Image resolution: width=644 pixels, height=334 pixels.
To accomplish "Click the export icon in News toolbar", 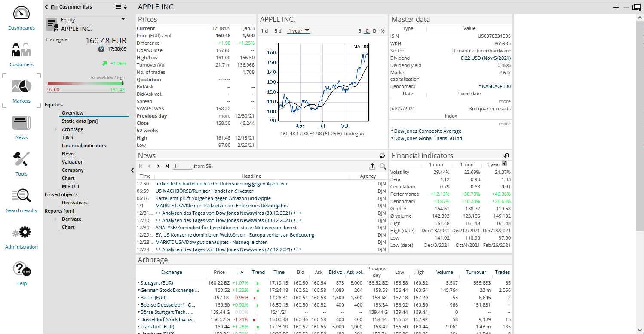I will point(372,166).
